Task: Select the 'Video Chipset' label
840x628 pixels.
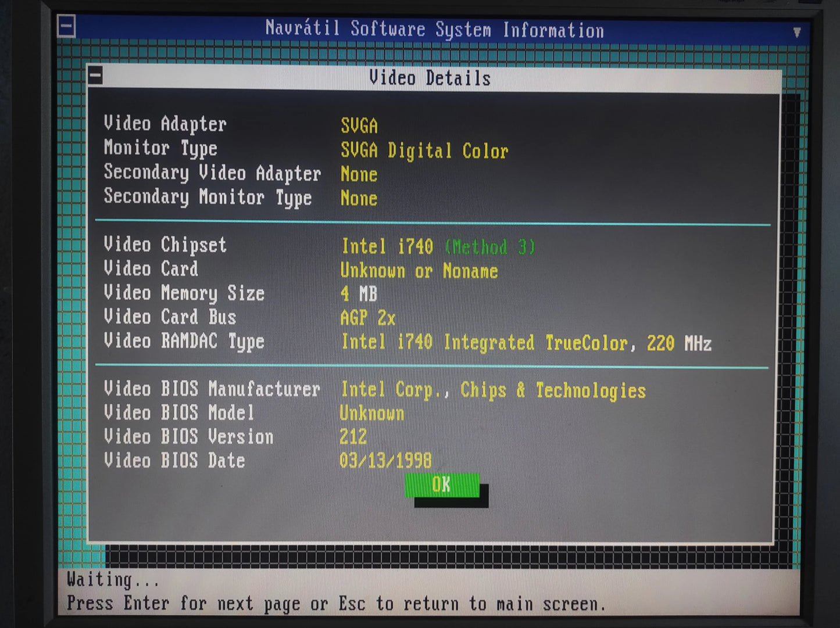Action: click(x=165, y=245)
